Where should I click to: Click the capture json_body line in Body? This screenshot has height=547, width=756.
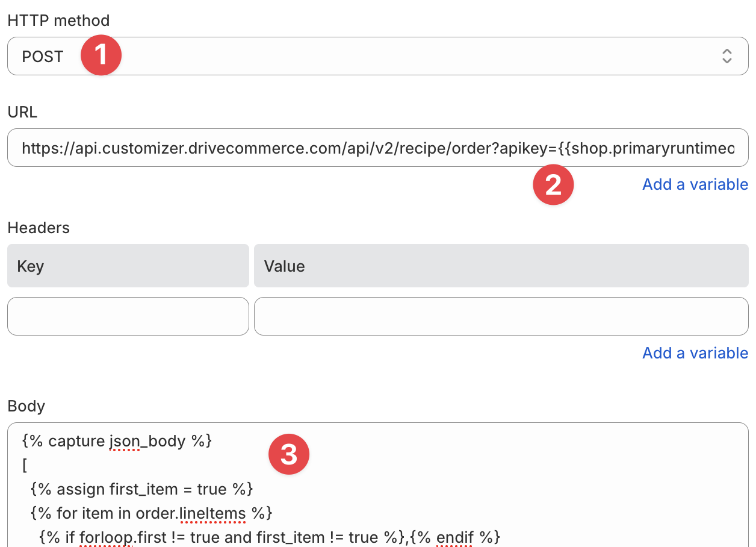117,441
